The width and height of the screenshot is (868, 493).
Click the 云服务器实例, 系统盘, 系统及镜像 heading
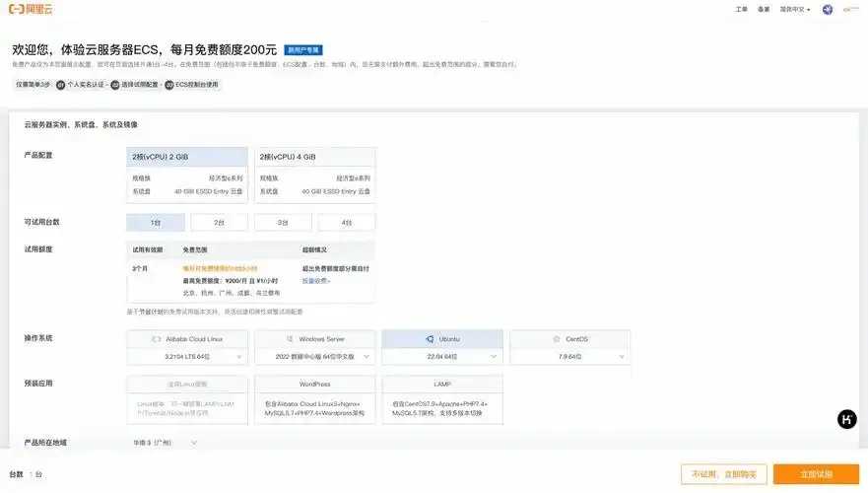81,124
